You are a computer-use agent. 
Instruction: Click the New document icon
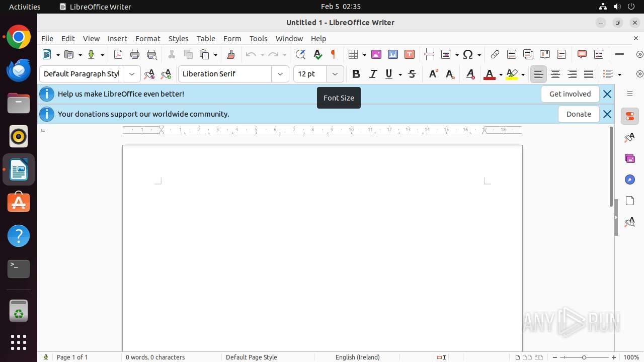pos(47,55)
